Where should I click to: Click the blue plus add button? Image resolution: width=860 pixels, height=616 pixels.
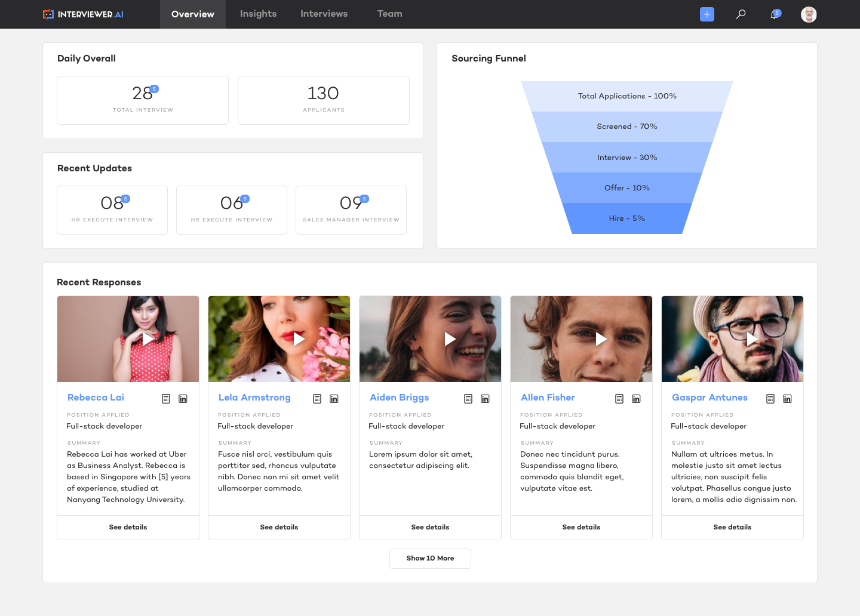pyautogui.click(x=707, y=14)
